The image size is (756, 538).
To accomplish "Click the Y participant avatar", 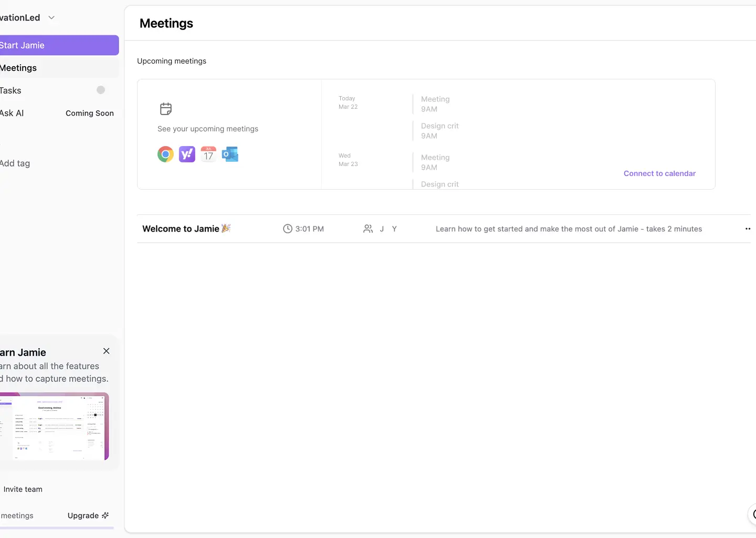I will [x=394, y=229].
